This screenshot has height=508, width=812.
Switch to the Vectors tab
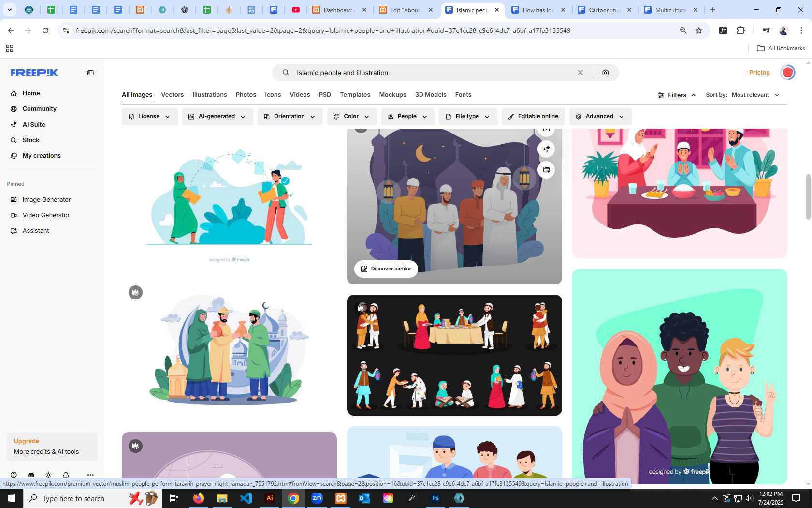[173, 95]
